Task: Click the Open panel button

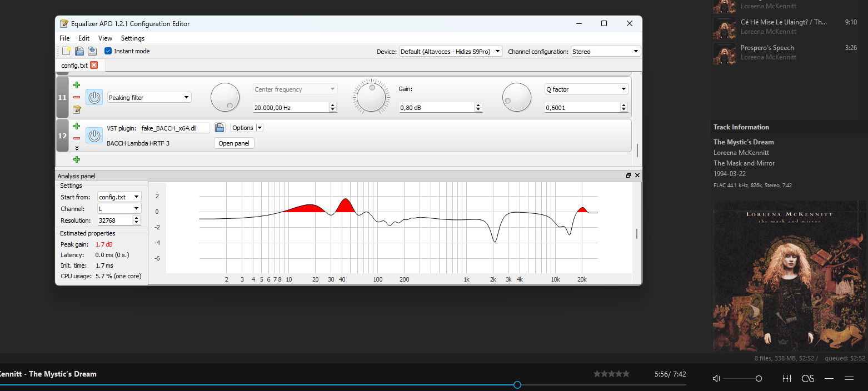Action: [x=234, y=143]
